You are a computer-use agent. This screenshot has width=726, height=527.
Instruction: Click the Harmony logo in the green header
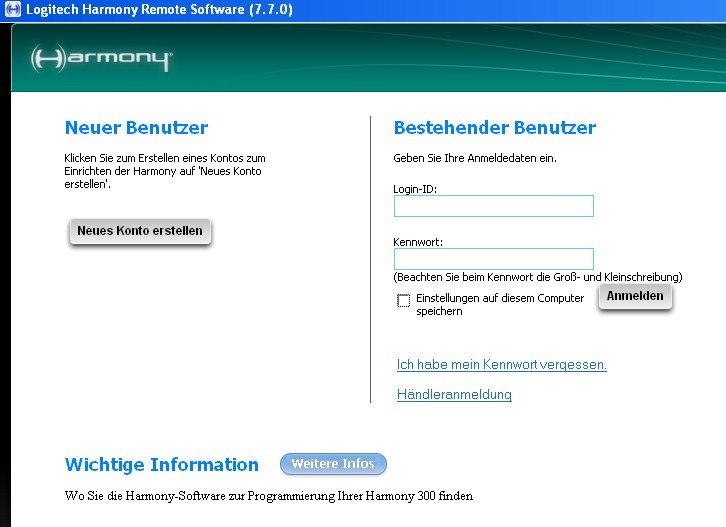point(101,58)
